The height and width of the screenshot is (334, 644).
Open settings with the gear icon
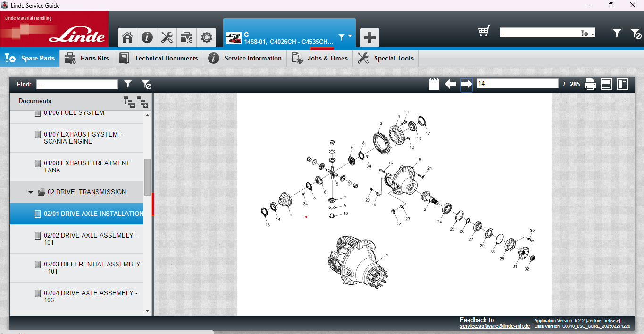(206, 38)
